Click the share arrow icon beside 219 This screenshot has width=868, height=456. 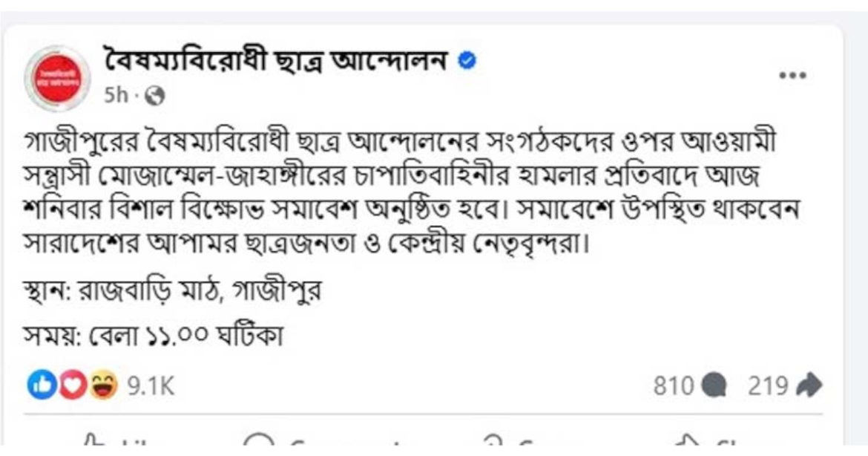809,386
